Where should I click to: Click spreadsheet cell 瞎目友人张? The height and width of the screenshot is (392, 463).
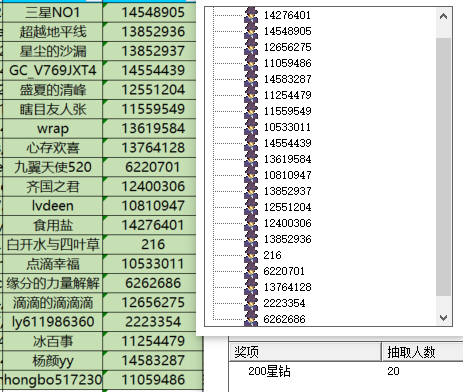click(52, 109)
